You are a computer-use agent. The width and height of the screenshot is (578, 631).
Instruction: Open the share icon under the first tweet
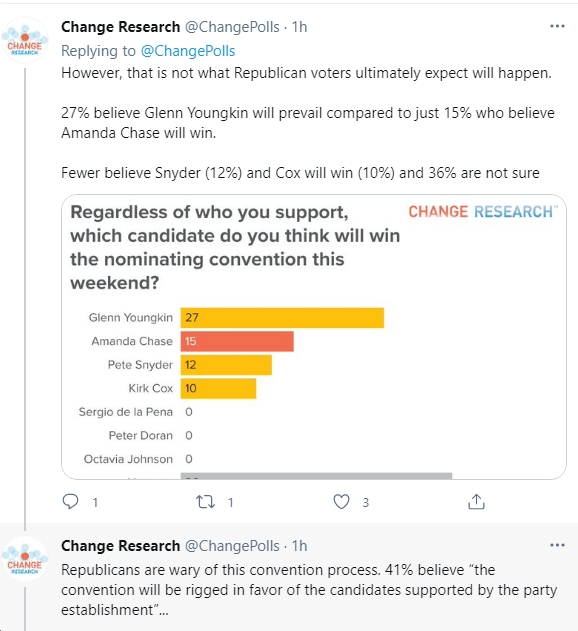click(x=476, y=501)
